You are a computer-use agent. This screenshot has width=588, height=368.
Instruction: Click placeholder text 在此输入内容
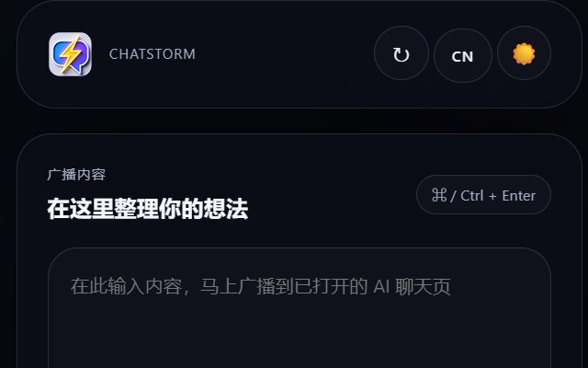coord(126,286)
